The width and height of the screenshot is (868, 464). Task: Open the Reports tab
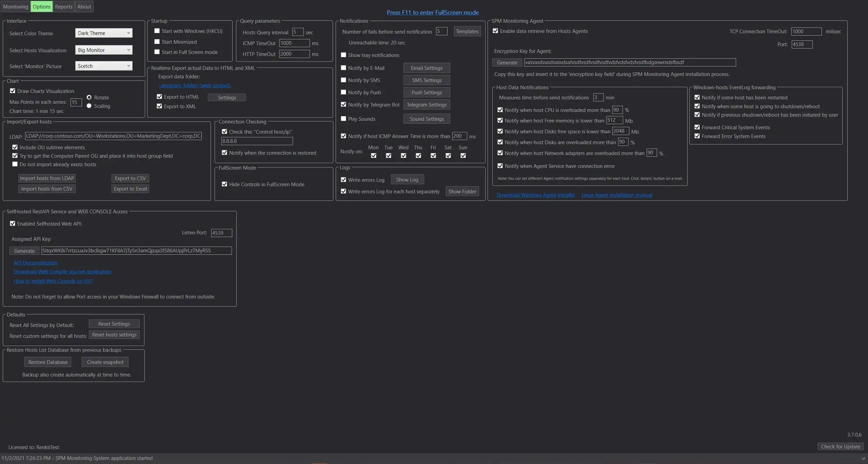click(x=64, y=6)
